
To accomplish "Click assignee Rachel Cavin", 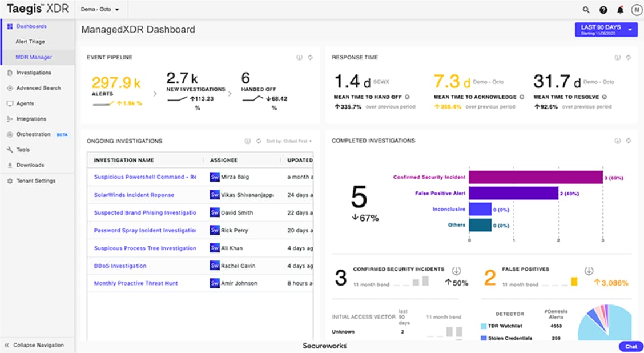I will coord(238,266).
